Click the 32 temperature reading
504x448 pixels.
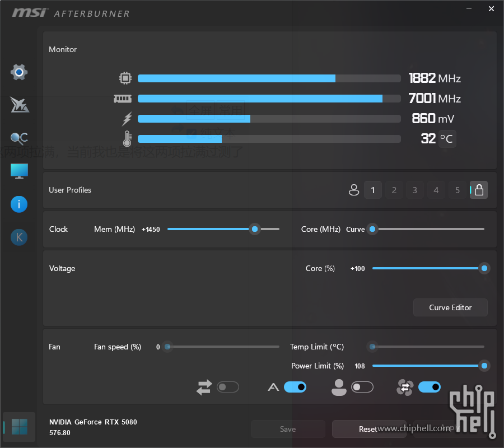point(428,139)
